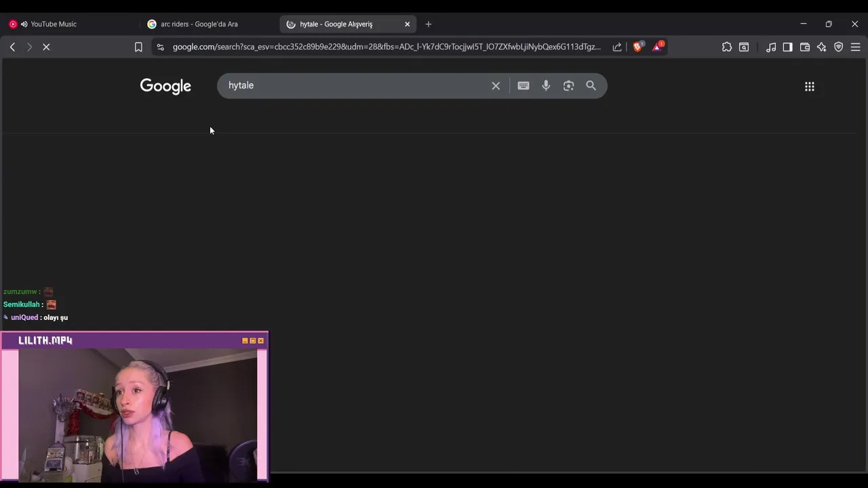Screen dimensions: 868x488
Task: Click the forward navigation arrow
Action: click(x=29, y=47)
